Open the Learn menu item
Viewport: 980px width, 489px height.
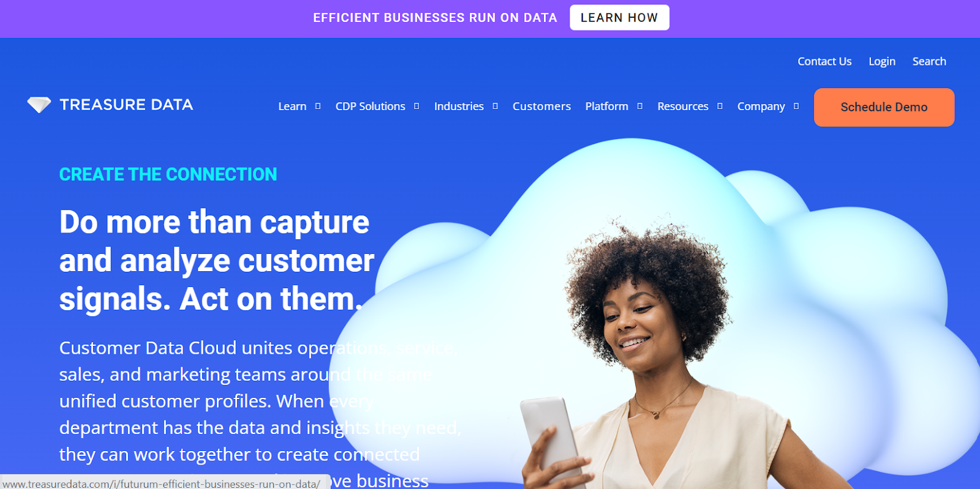tap(292, 106)
